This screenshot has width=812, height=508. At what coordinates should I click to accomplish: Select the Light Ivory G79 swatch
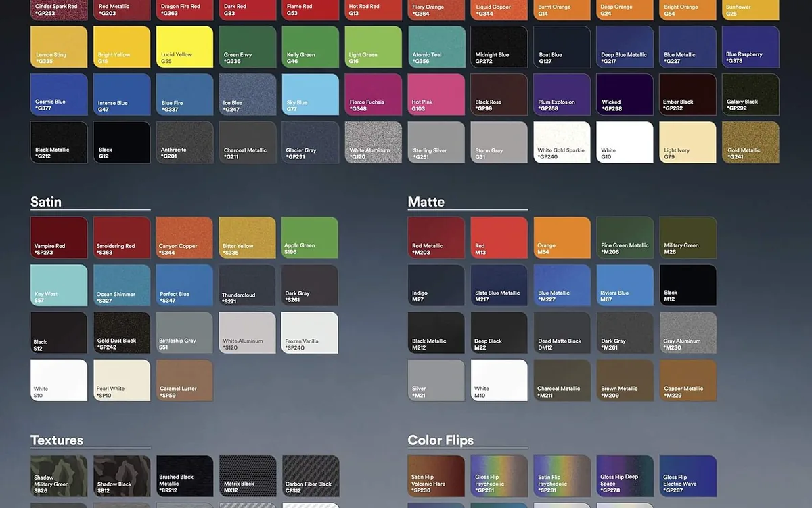coord(687,142)
